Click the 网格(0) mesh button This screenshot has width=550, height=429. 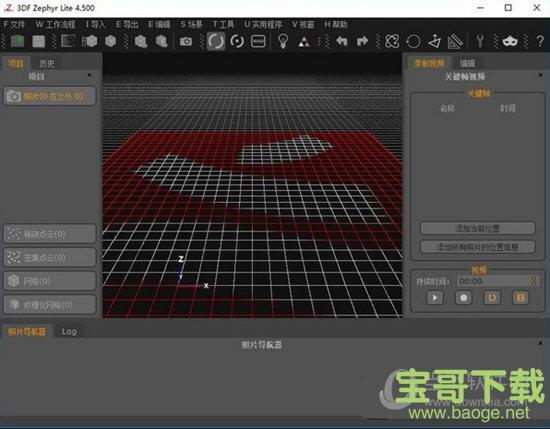click(x=49, y=281)
